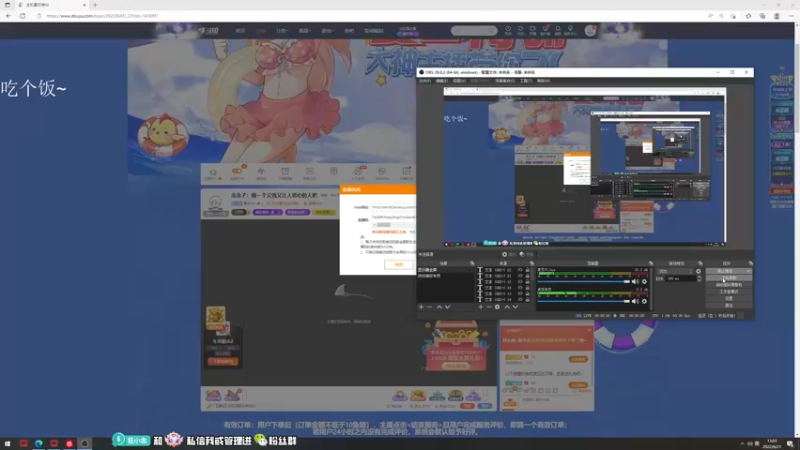This screenshot has height=450, width=800.
Task: Add a new source in OBS Sources panel
Action: [x=481, y=307]
